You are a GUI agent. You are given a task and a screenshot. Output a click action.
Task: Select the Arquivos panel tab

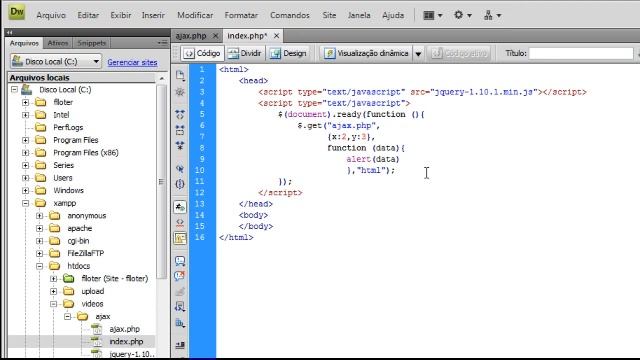[24, 43]
